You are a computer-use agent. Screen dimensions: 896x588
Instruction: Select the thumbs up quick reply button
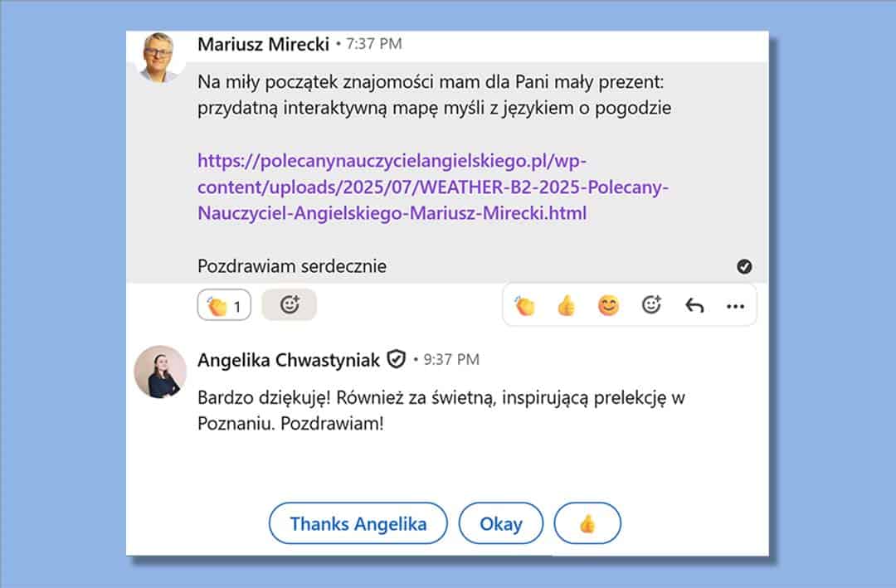click(587, 523)
